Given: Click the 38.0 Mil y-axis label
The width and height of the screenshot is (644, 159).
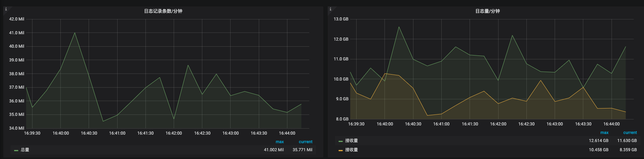Looking at the screenshot, I should coord(17,74).
